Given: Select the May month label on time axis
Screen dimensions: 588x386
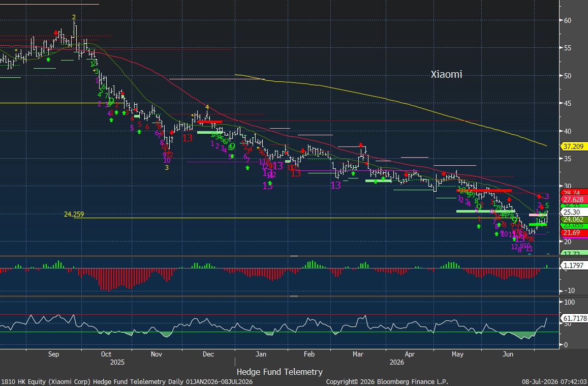Looking at the screenshot, I should (457, 354).
